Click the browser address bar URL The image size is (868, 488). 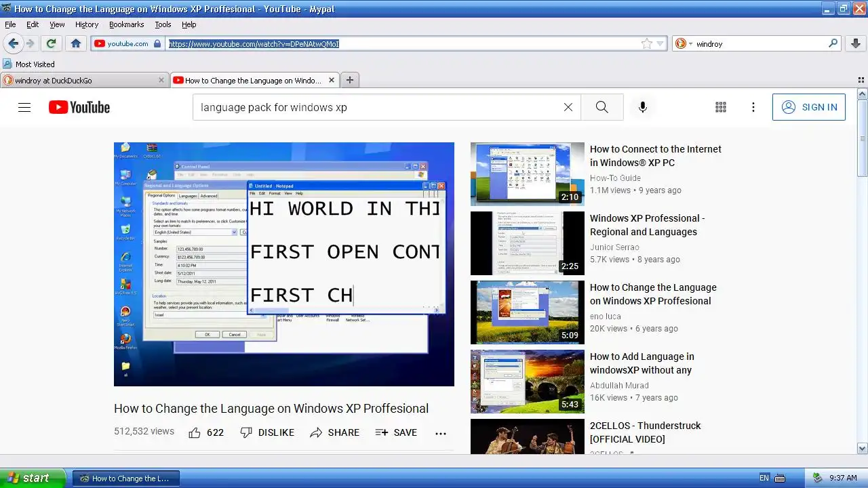(x=254, y=43)
